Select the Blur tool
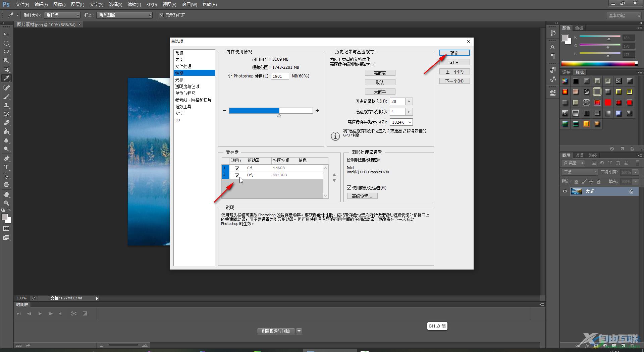The image size is (644, 352). coord(6,140)
